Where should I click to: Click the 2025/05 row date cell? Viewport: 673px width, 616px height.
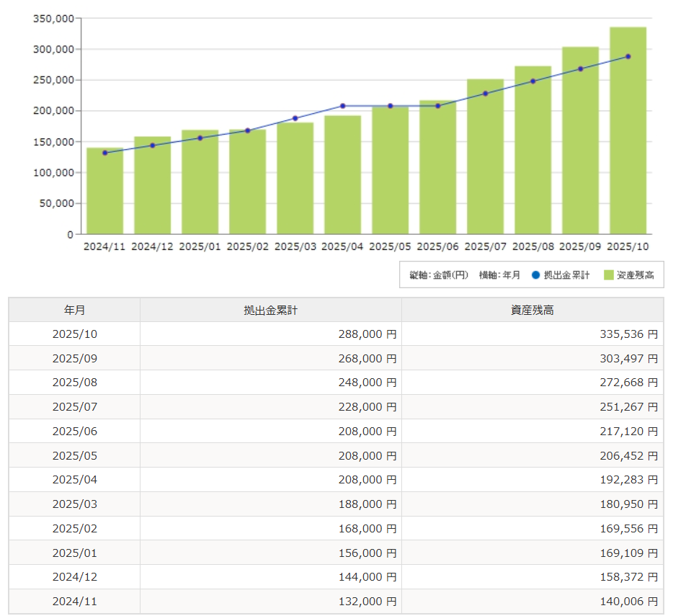tap(74, 456)
